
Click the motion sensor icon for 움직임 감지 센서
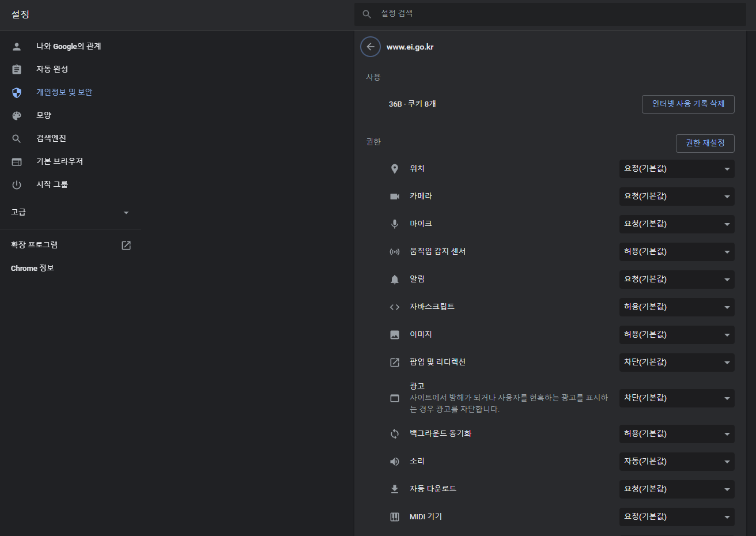[x=395, y=252]
